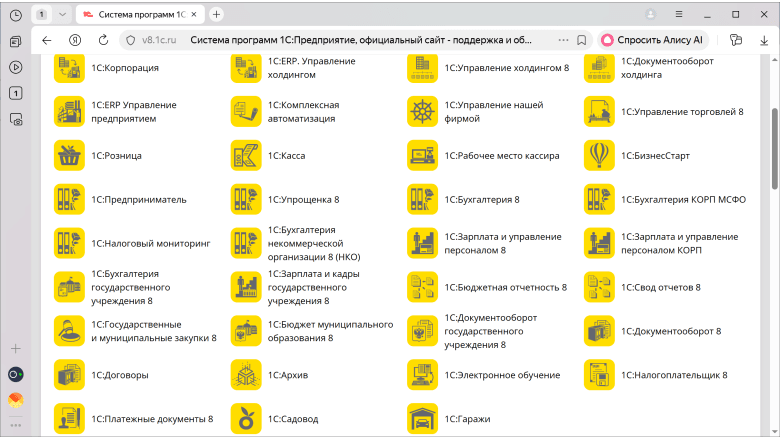This screenshot has height=440, width=780.
Task: Open the sidebar video play icon
Action: point(16,67)
